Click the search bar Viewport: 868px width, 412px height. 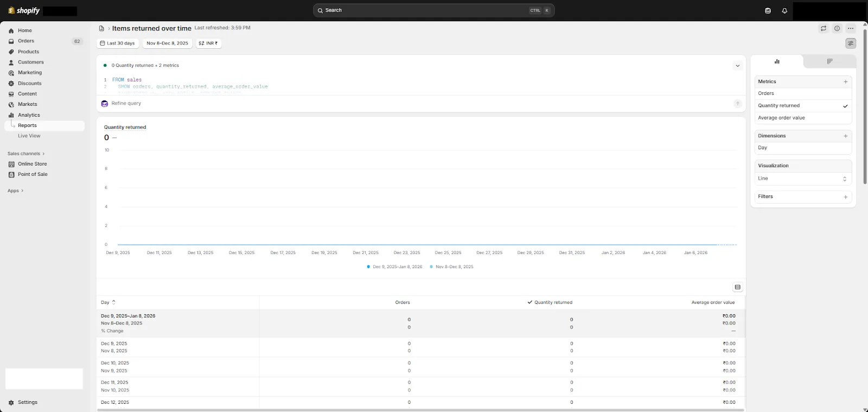pyautogui.click(x=433, y=10)
